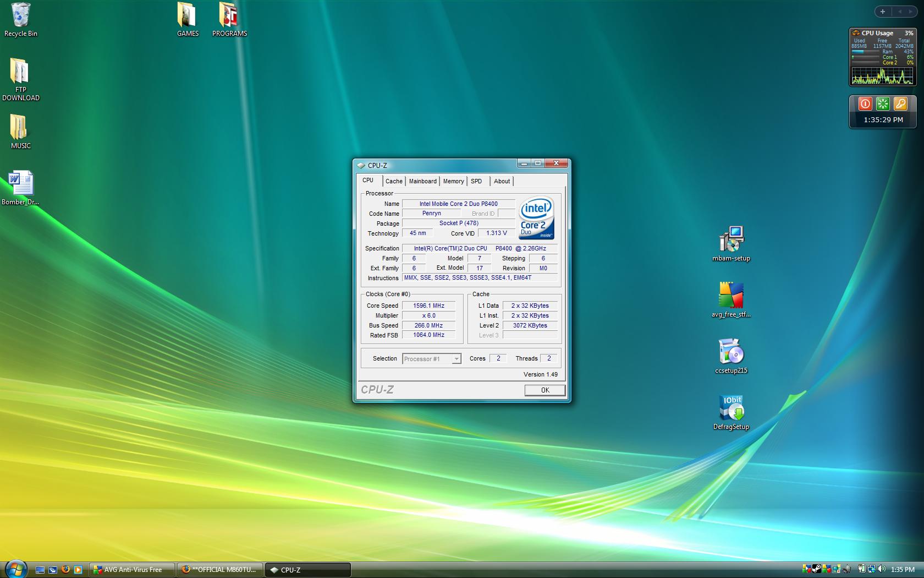Image resolution: width=924 pixels, height=578 pixels.
Task: Switch to the Memory tab
Action: pyautogui.click(x=453, y=181)
